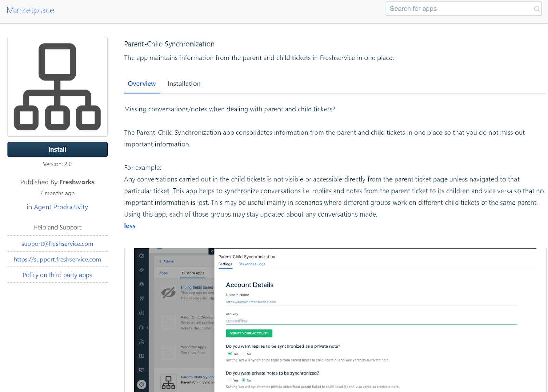The width and height of the screenshot is (548, 392).
Task: Click the Parent-Child Synchronization app title in preview list
Action: click(198, 377)
